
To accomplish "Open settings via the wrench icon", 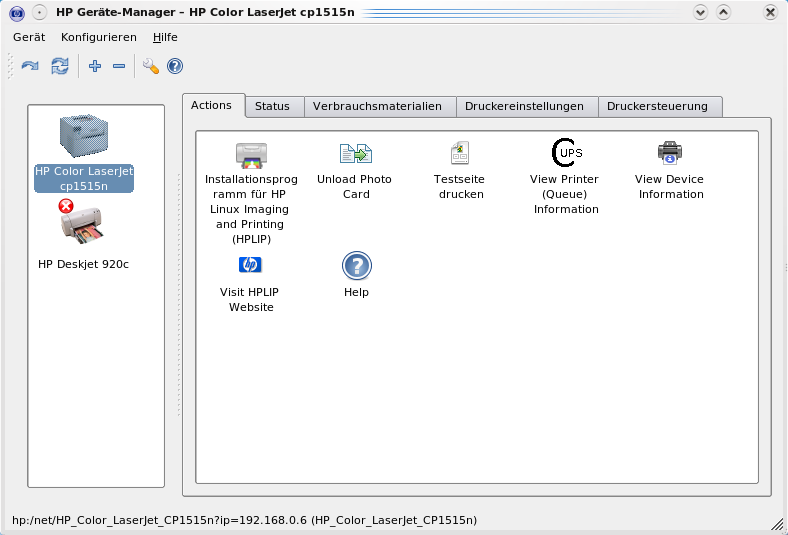I will pos(150,66).
